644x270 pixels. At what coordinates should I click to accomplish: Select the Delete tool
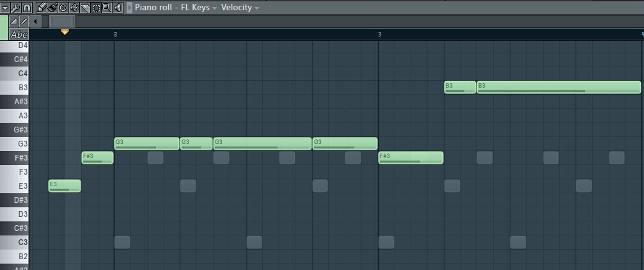coord(63,8)
